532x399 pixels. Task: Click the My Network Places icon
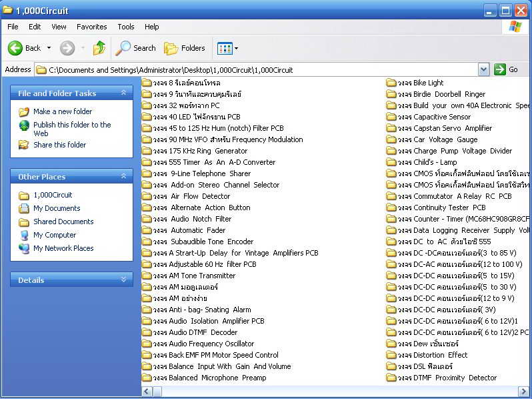pos(24,249)
